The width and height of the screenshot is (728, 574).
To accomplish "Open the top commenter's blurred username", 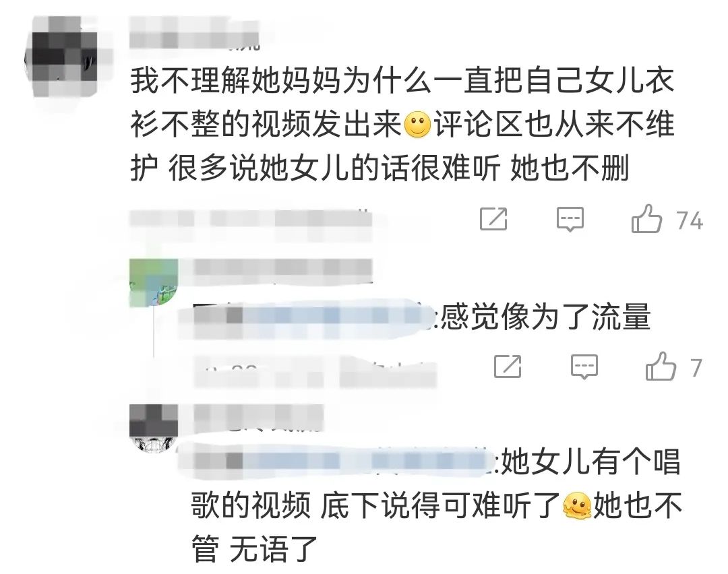I will coord(194,32).
